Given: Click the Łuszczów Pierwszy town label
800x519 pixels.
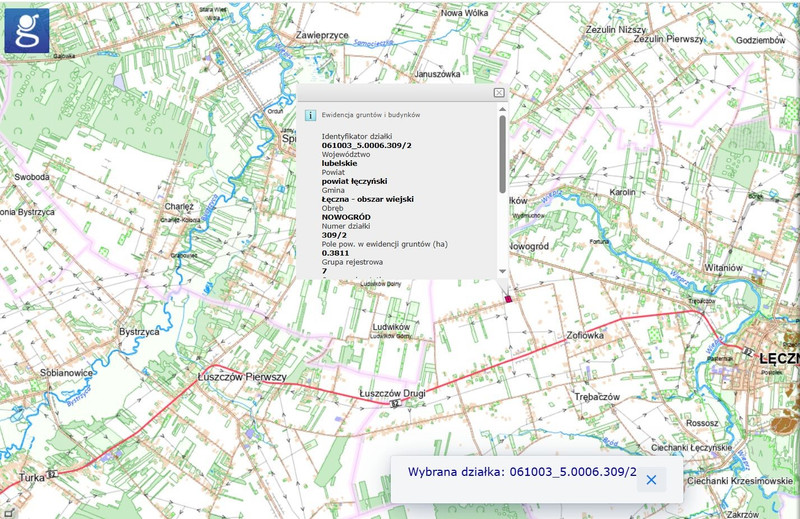Looking at the screenshot, I should click(x=239, y=377).
